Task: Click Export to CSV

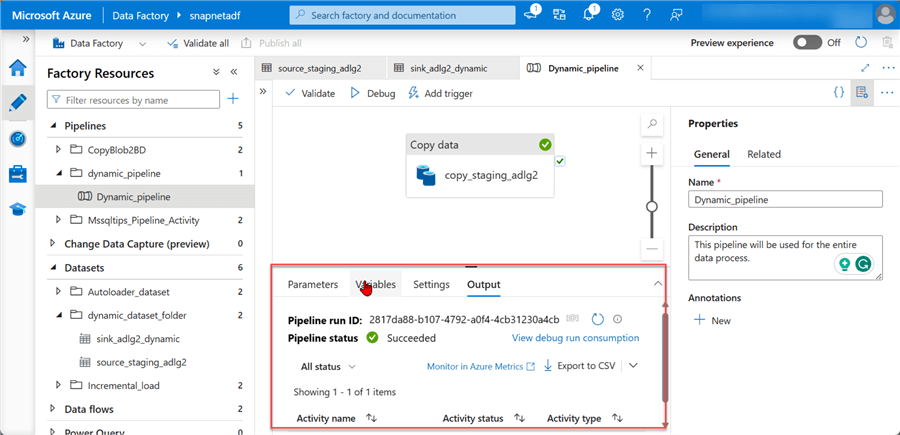Action: pos(579,366)
